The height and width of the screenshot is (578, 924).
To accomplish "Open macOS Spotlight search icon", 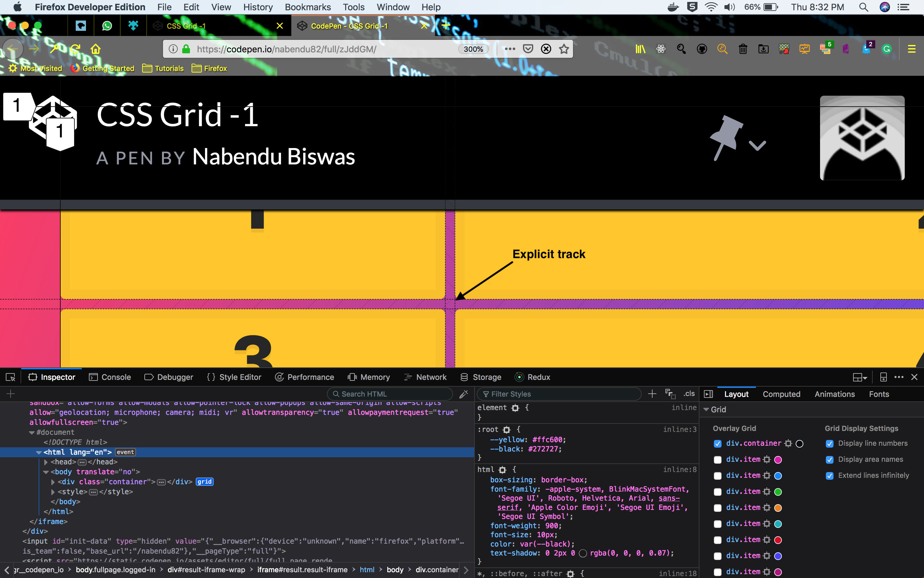I will click(x=864, y=7).
